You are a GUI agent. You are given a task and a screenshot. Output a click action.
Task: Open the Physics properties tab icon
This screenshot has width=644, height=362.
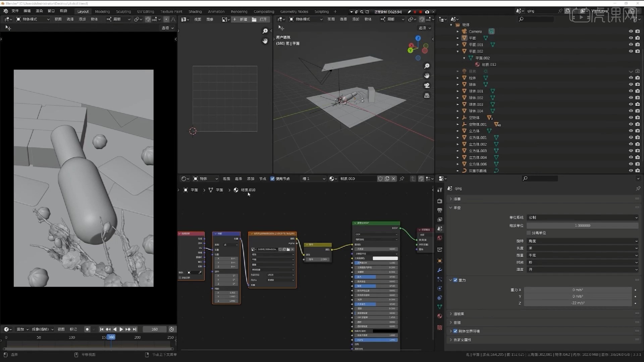click(440, 288)
